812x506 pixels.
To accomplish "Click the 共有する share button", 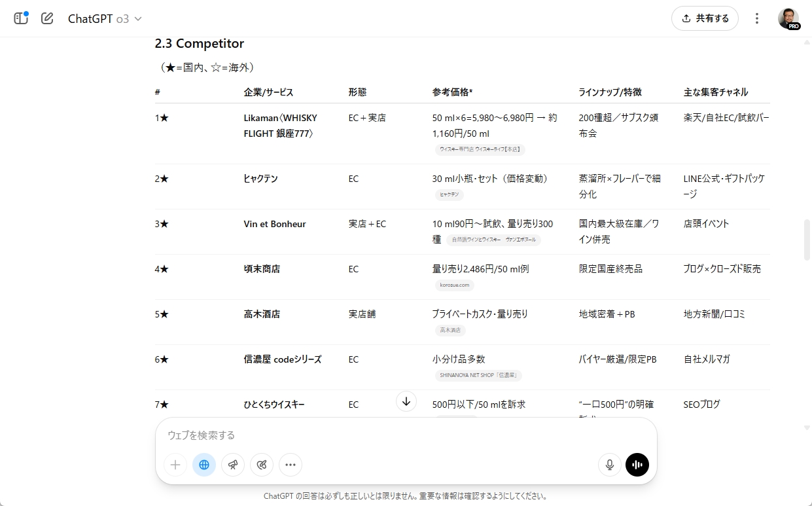I will 705,18.
